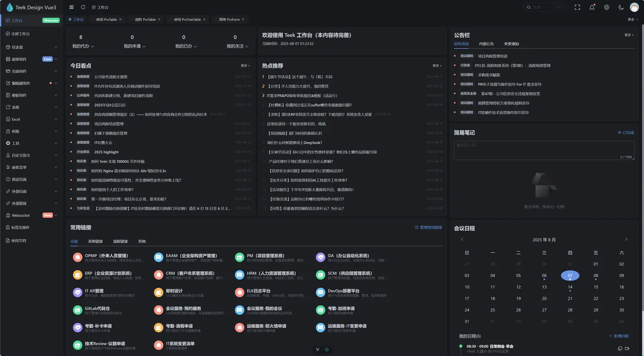
Task: Collapse the sidebar with the hamburger icon
Action: (71, 7)
